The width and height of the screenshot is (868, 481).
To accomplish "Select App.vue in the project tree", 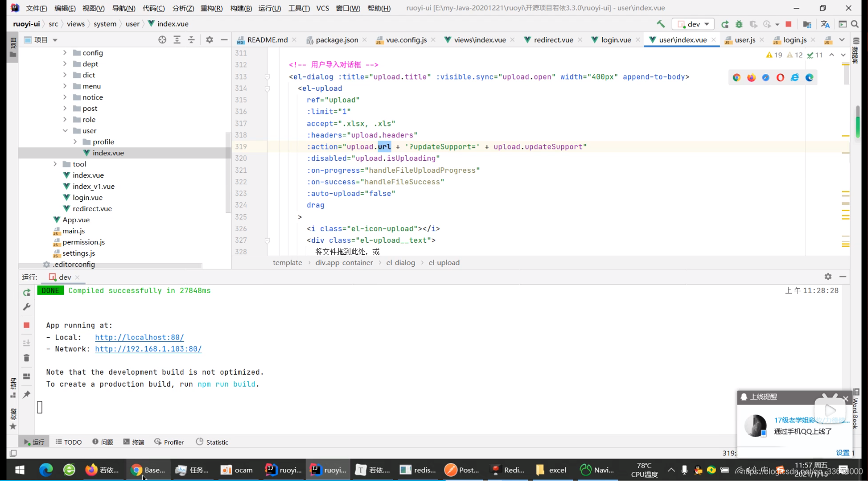I will (76, 220).
